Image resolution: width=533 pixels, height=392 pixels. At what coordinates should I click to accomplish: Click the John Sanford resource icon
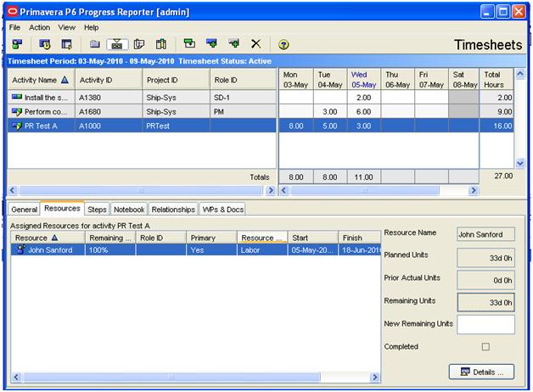[21, 249]
